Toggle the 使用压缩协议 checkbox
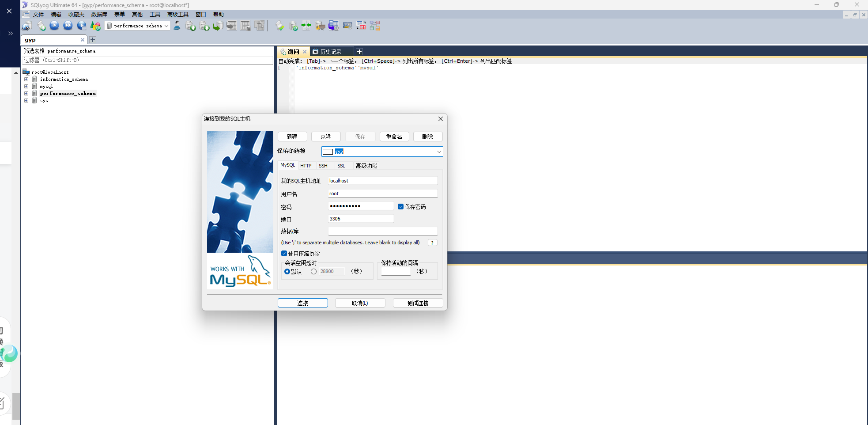Viewport: 868px width, 425px height. [x=284, y=254]
